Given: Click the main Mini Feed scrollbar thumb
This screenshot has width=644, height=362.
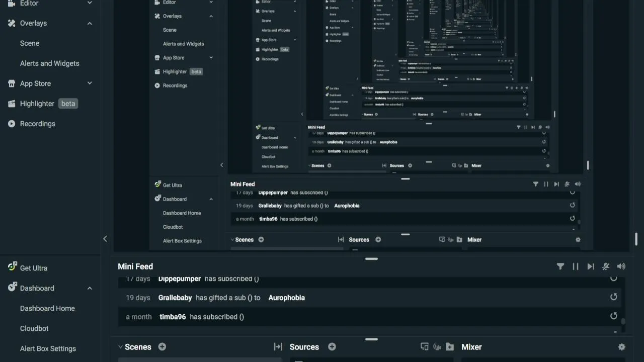Looking at the screenshot, I should tap(623, 322).
